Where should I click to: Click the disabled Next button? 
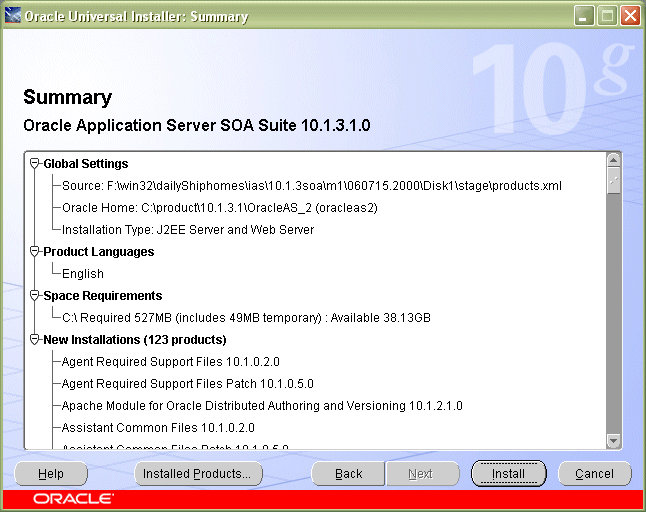point(422,474)
